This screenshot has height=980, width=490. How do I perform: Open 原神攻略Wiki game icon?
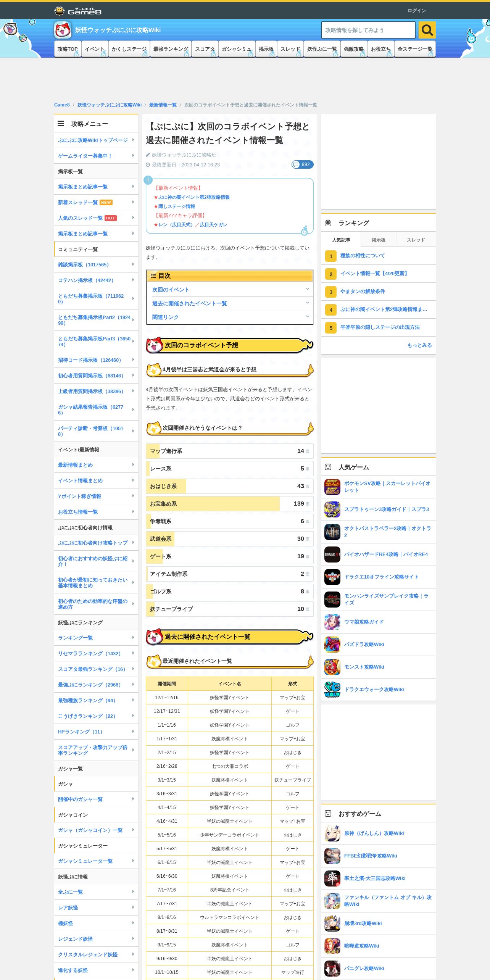[332, 833]
